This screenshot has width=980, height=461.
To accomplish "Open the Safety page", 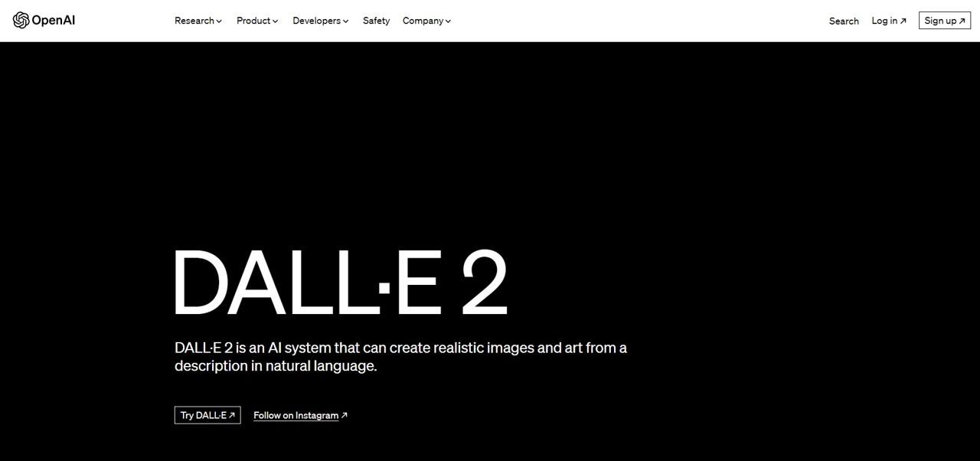I will (376, 21).
